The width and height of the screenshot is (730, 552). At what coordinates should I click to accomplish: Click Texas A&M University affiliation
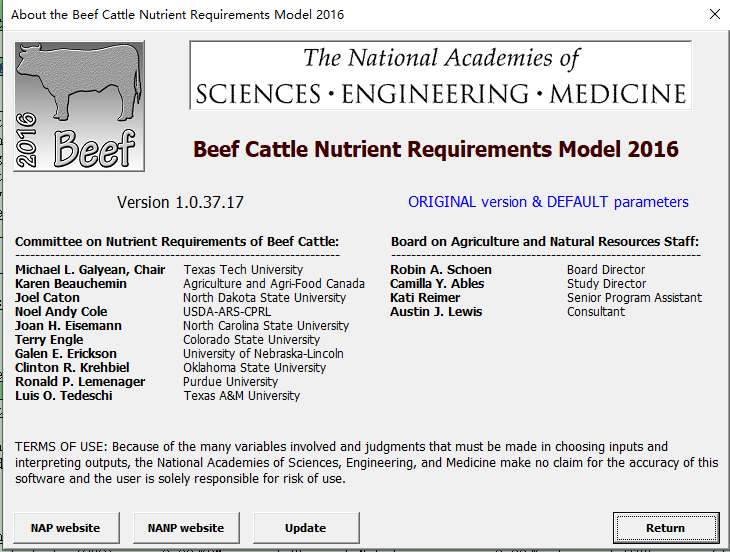tap(242, 396)
